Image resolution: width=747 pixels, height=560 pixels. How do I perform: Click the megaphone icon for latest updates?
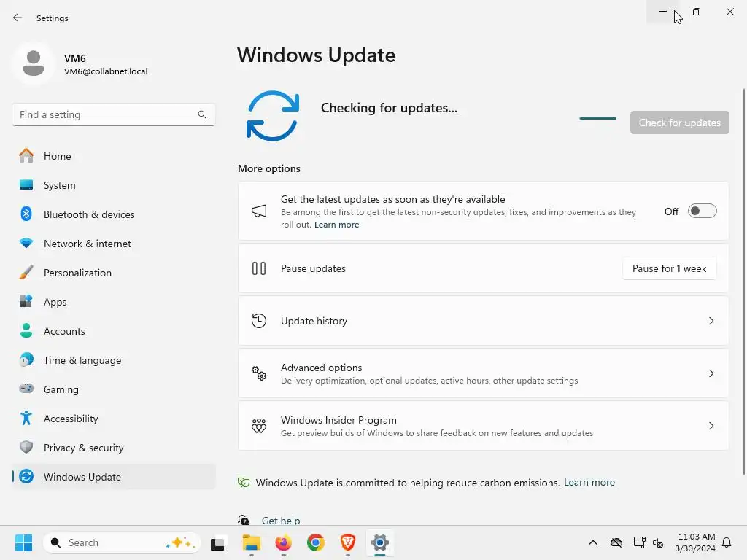click(259, 211)
